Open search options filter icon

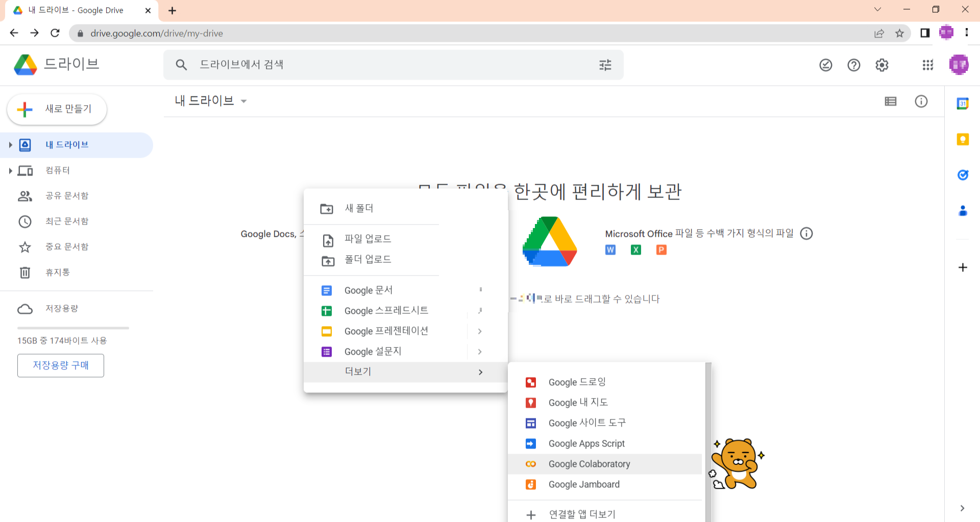(605, 65)
